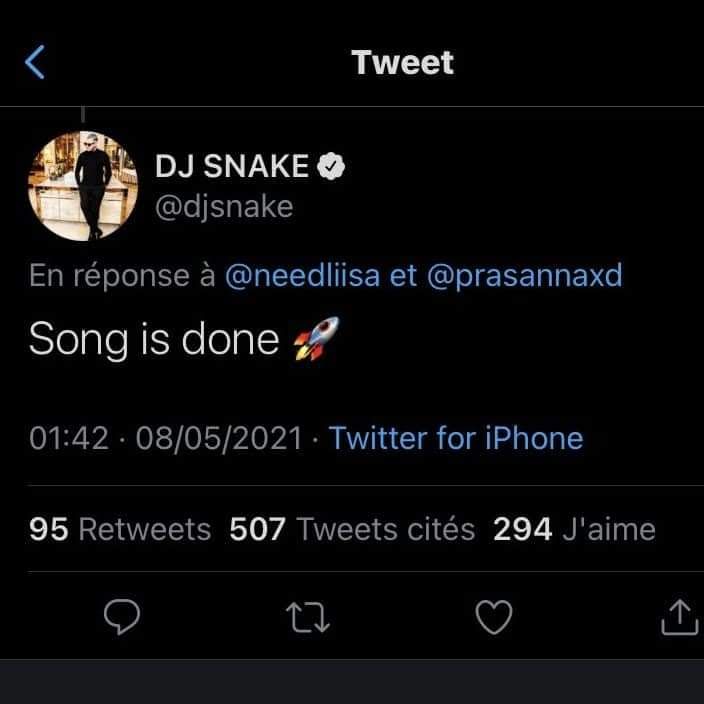Tap the reply speech bubble icon

point(121,618)
